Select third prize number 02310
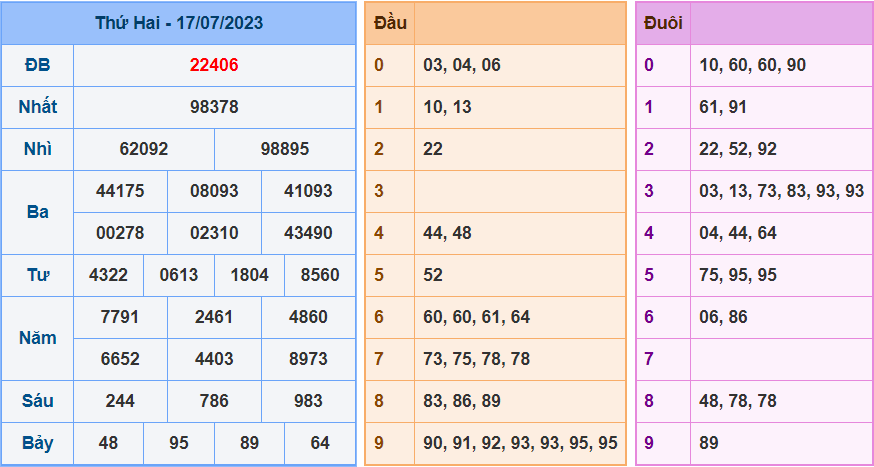 214,233
